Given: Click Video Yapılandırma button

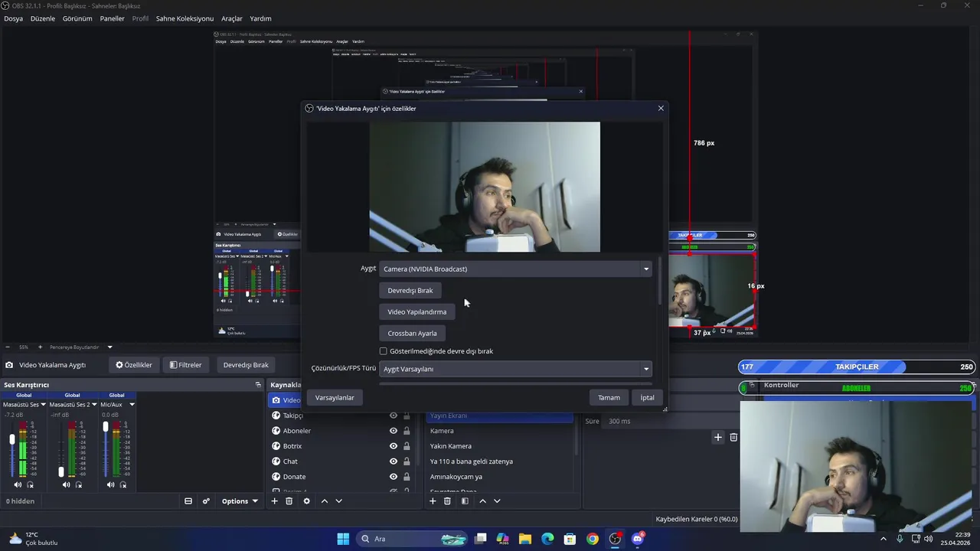Looking at the screenshot, I should (x=416, y=311).
